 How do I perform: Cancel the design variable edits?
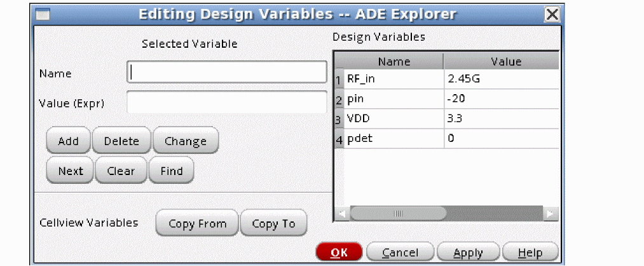(400, 253)
